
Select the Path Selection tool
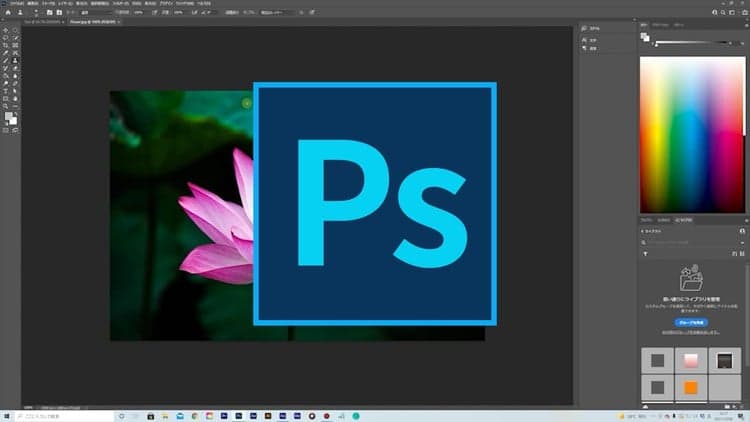15,91
